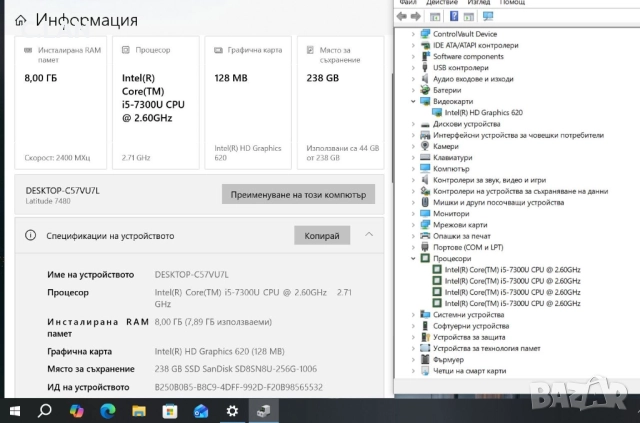Collapse the Спецификации на устройството section
This screenshot has height=423, width=640.
[x=369, y=235]
